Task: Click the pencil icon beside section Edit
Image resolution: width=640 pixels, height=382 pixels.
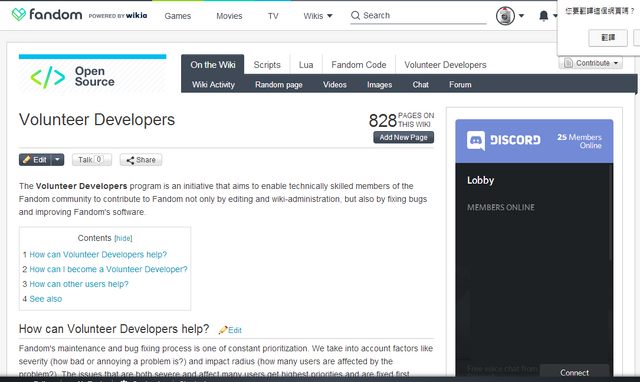Action: [223, 330]
